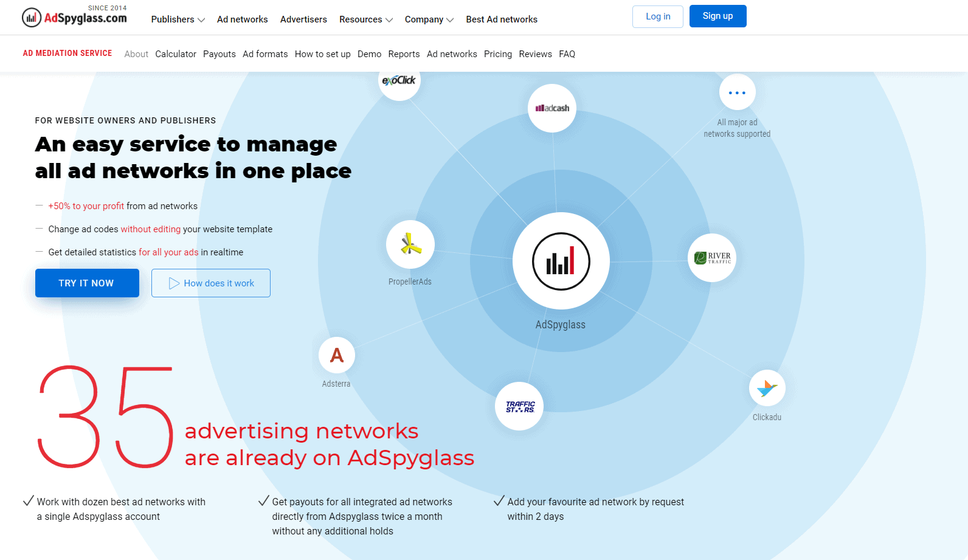The height and width of the screenshot is (560, 968).
Task: Go to Advertisers in top navigation
Action: pyautogui.click(x=303, y=19)
